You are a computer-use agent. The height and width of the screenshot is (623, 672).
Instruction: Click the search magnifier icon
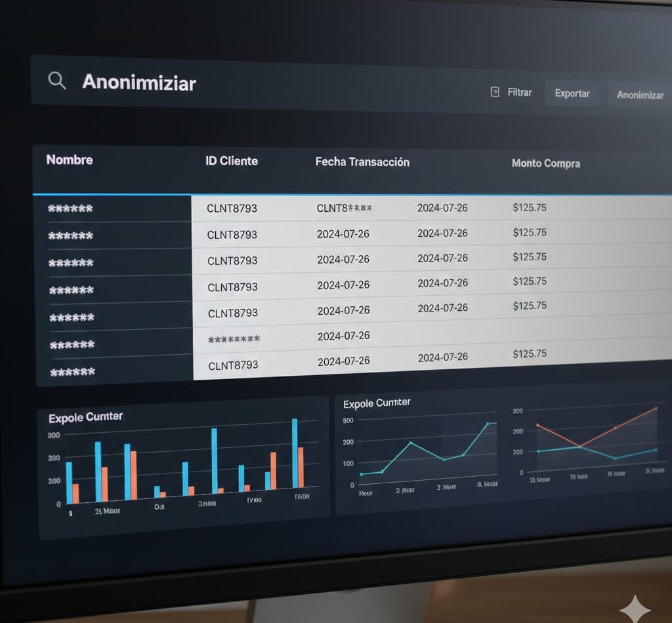(56, 81)
